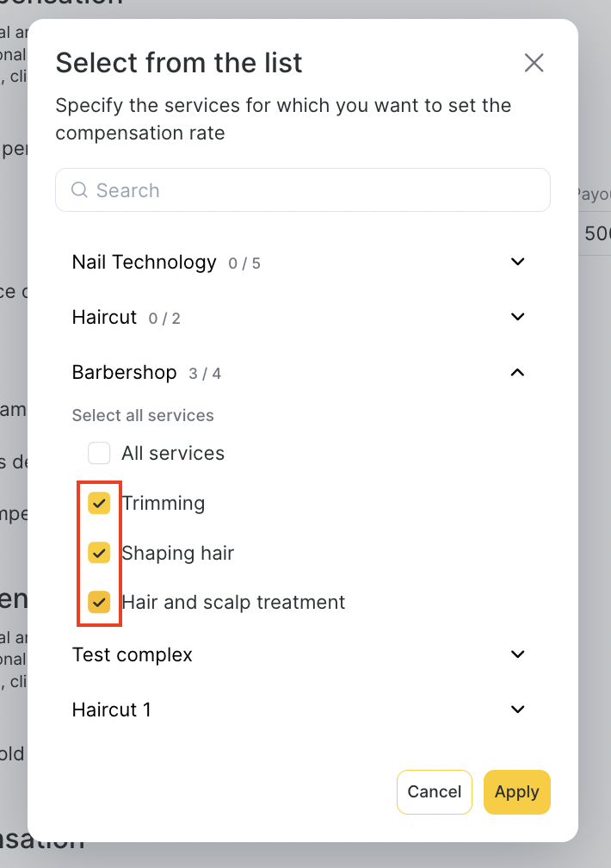This screenshot has width=611, height=868.
Task: Expand the Haircut 1 chevron
Action: 517,710
